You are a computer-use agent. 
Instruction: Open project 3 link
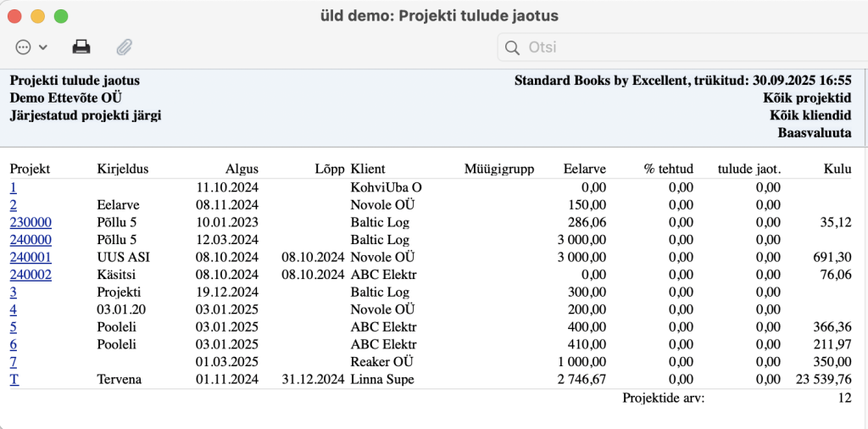14,292
